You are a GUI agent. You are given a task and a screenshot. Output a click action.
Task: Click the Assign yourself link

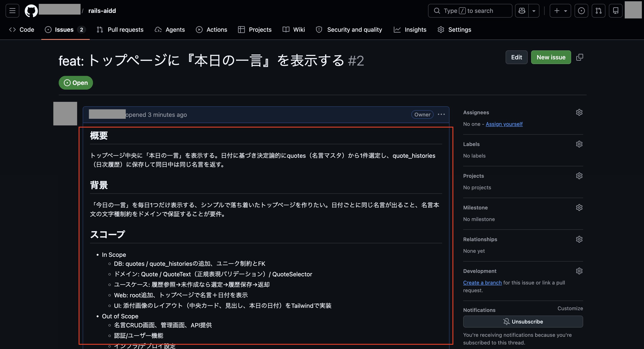click(x=504, y=124)
